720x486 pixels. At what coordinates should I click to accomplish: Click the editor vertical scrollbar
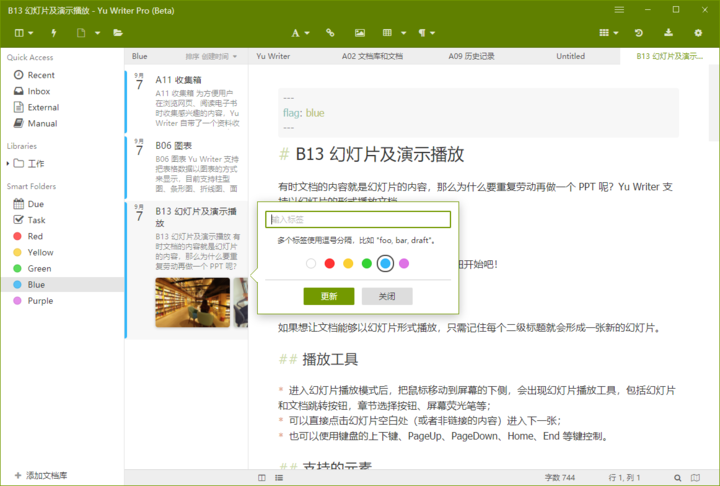pos(713,102)
